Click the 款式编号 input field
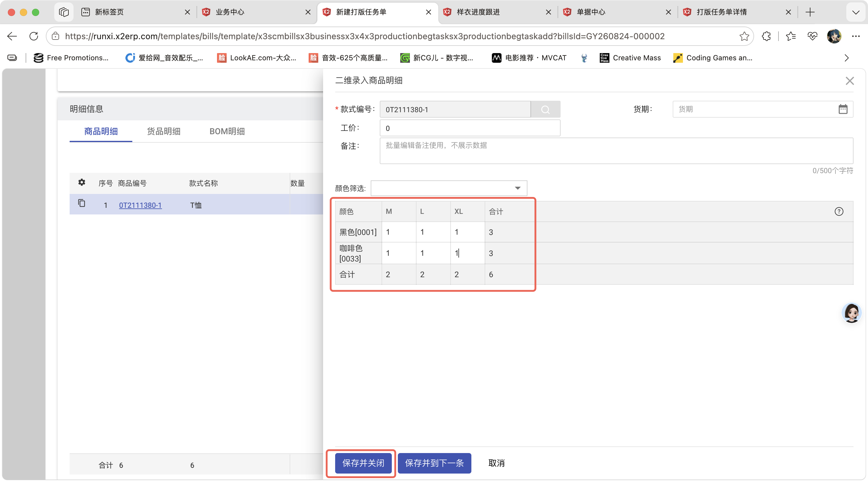The height and width of the screenshot is (482, 868). [455, 109]
